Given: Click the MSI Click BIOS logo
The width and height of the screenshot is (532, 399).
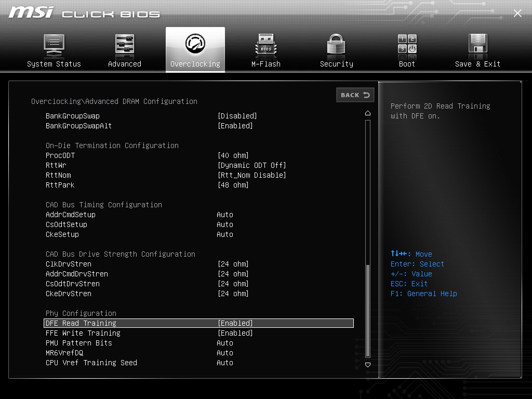Looking at the screenshot, I should click(x=84, y=12).
